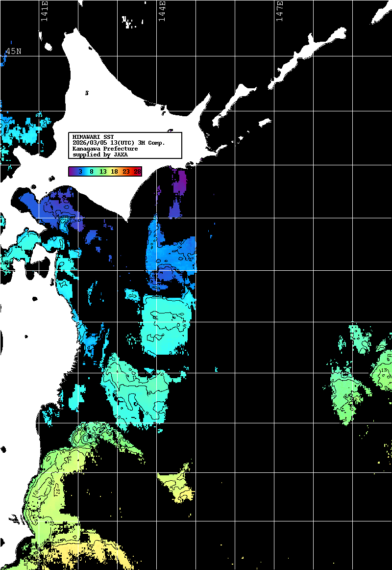This screenshot has width=392, height=570.
Task: Click the 13 contour label in the right-edge patch
Action: click(x=385, y=370)
